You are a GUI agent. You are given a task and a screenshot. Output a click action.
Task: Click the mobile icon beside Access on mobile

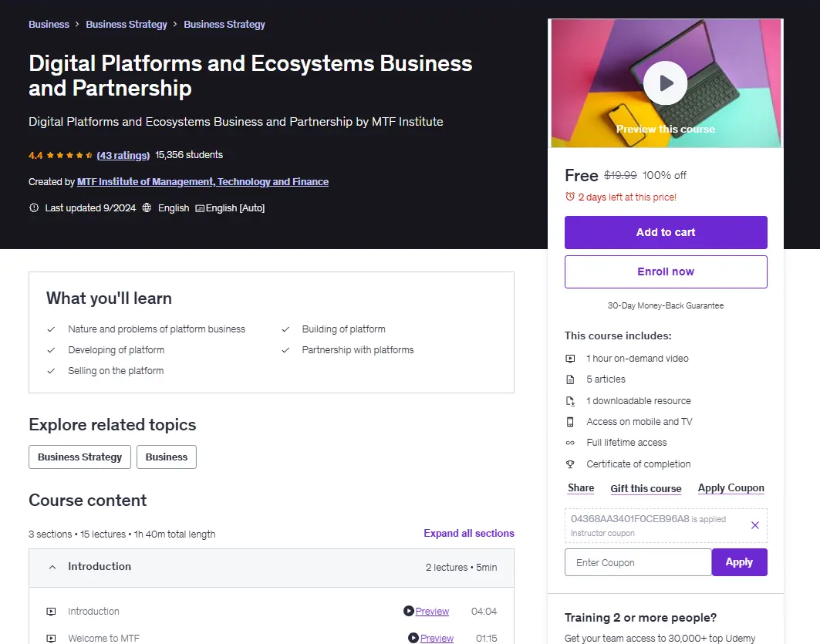pyautogui.click(x=570, y=422)
